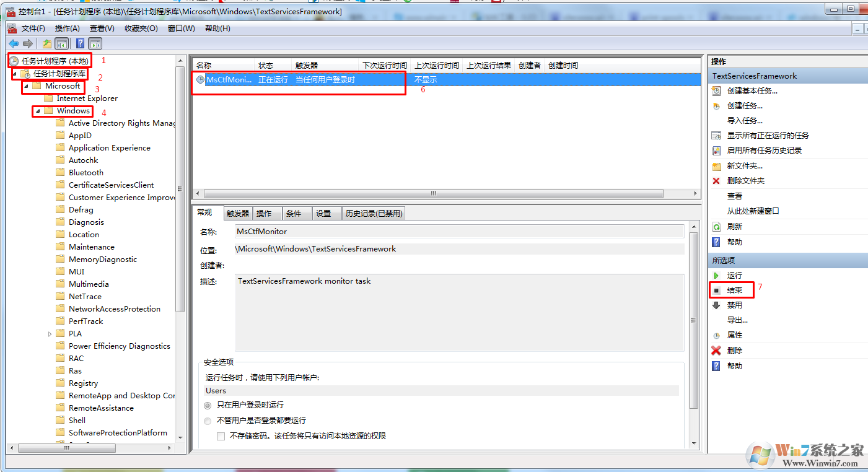Delete the selected task with red X 删除

click(734, 350)
